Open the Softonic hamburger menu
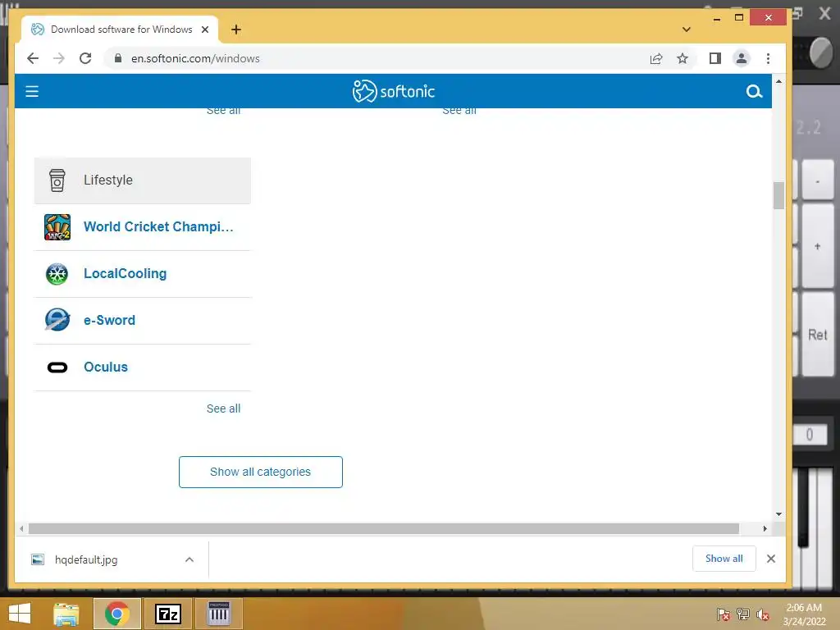The height and width of the screenshot is (630, 840). click(32, 92)
